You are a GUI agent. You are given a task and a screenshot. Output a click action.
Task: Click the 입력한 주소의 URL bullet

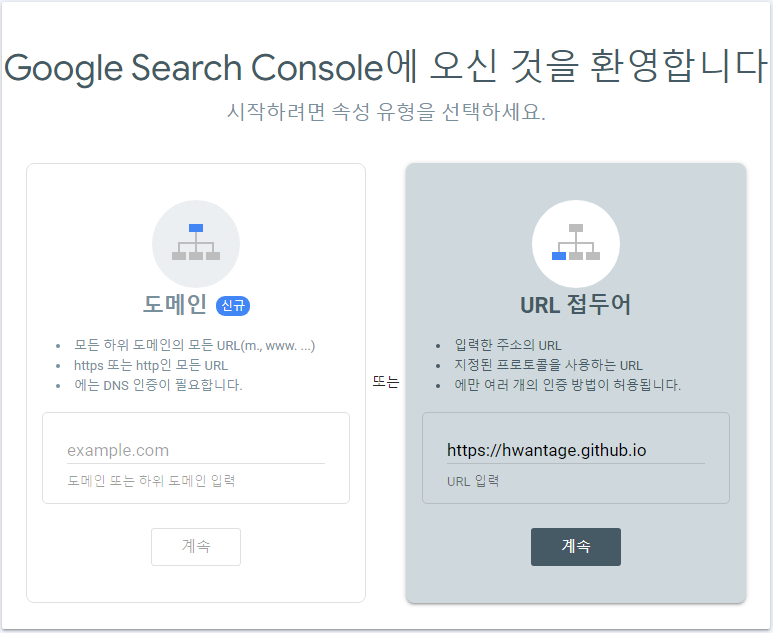coord(508,346)
